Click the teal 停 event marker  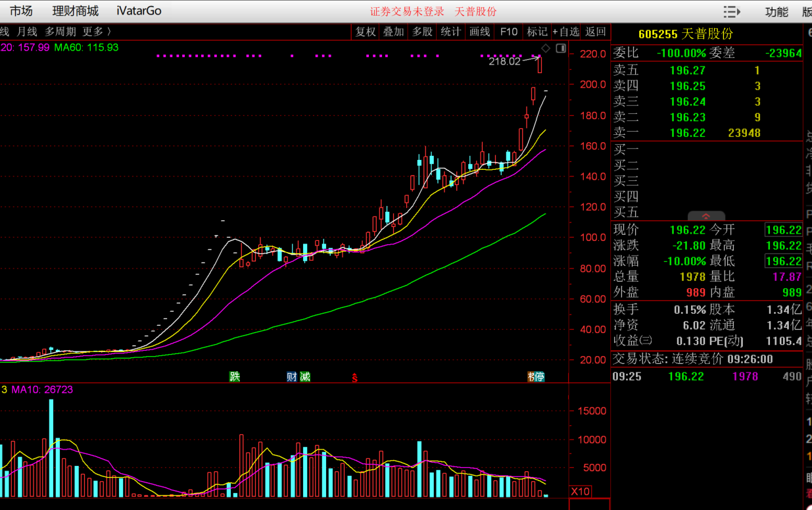[539, 376]
